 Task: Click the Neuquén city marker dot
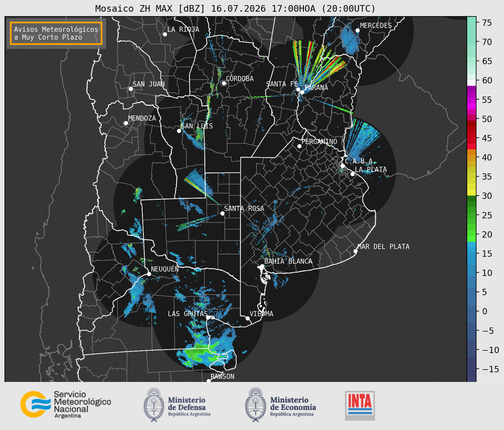[149, 274]
